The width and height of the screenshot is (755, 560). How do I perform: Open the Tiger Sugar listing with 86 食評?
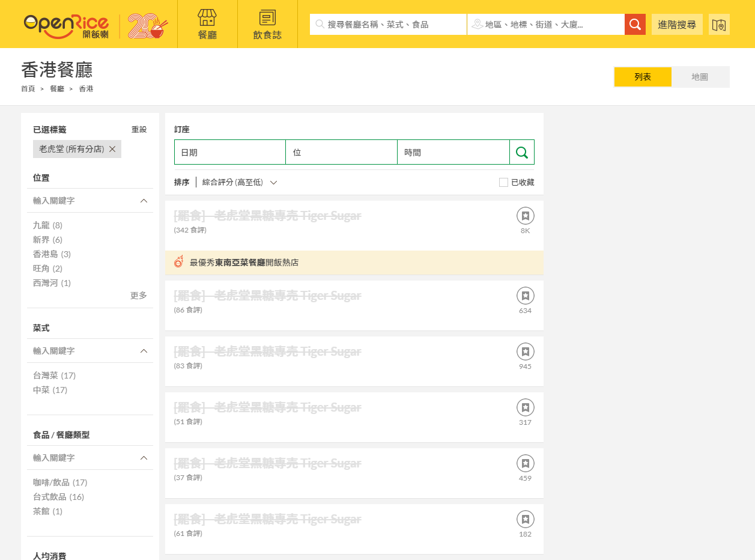(x=268, y=296)
